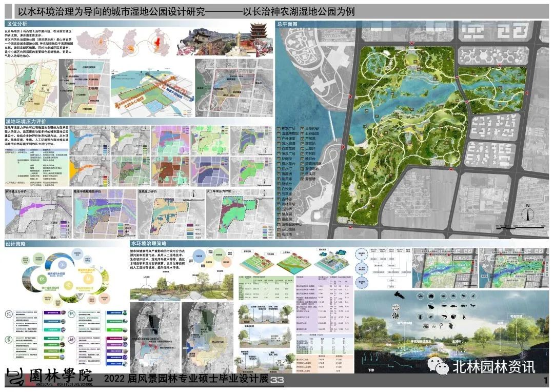The image size is (554, 392).
Task: Click the north arrow compass on master plan
Action: (527, 211)
